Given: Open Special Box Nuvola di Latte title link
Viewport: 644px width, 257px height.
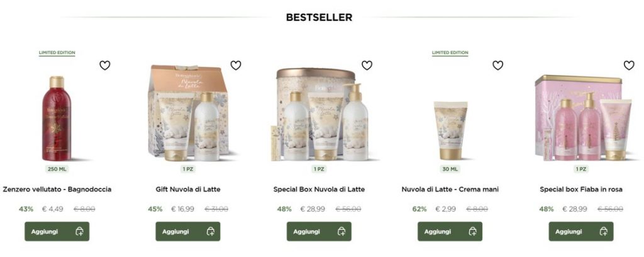Looking at the screenshot, I should (319, 190).
